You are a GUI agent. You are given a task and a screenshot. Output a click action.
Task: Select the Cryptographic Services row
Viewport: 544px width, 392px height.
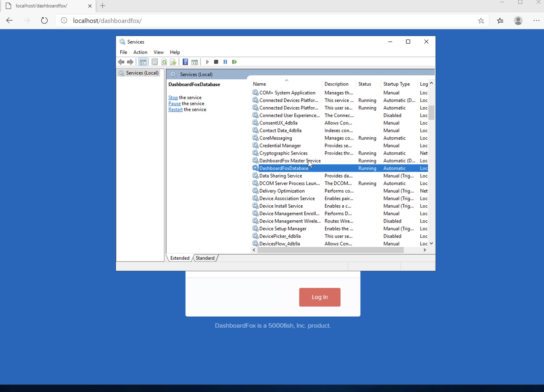coord(340,153)
